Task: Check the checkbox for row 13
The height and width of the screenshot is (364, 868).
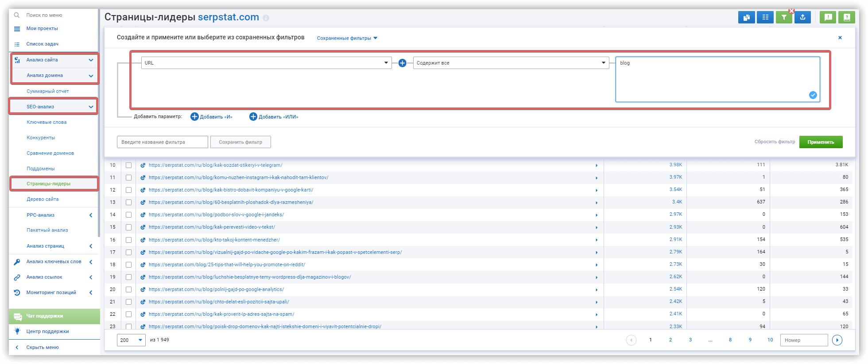Action: click(128, 203)
